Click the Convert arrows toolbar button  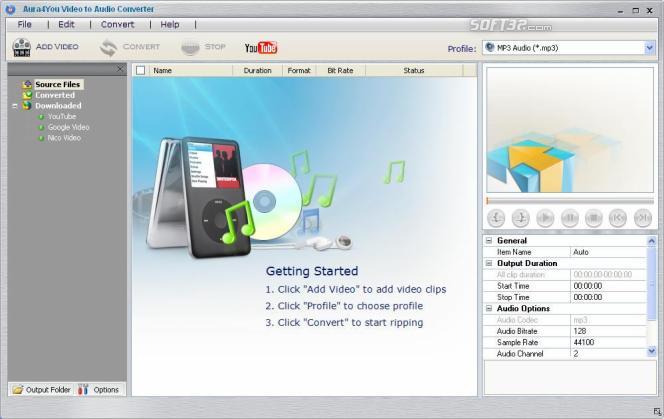tap(130, 47)
